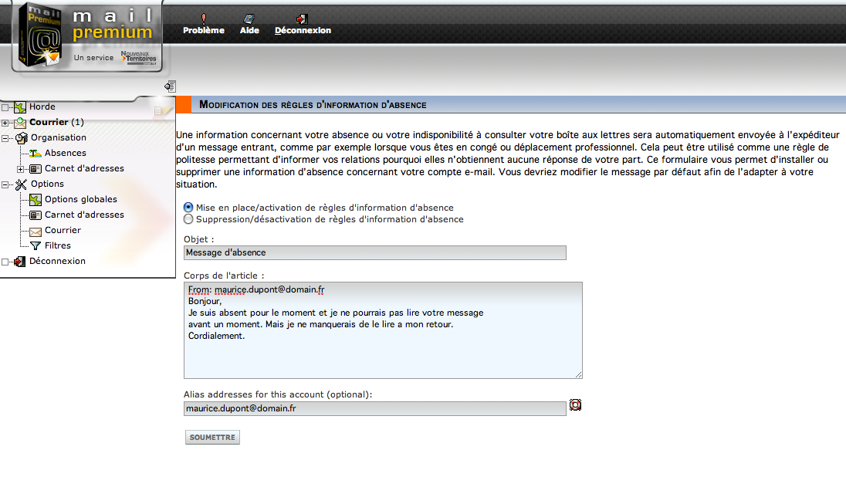Select 'Suppression/désactivation' radio option
Viewport: 846px width, 504px height.
[x=188, y=219]
